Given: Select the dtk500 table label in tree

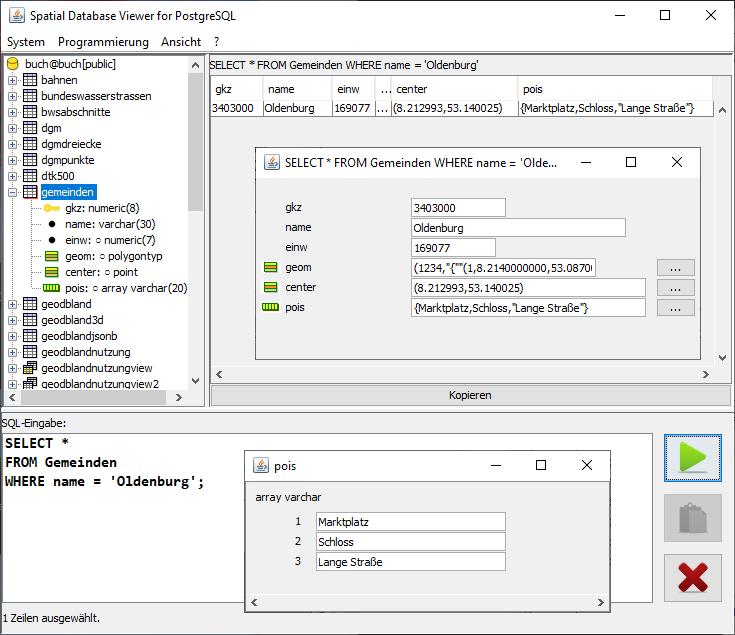Looking at the screenshot, I should [58, 176].
